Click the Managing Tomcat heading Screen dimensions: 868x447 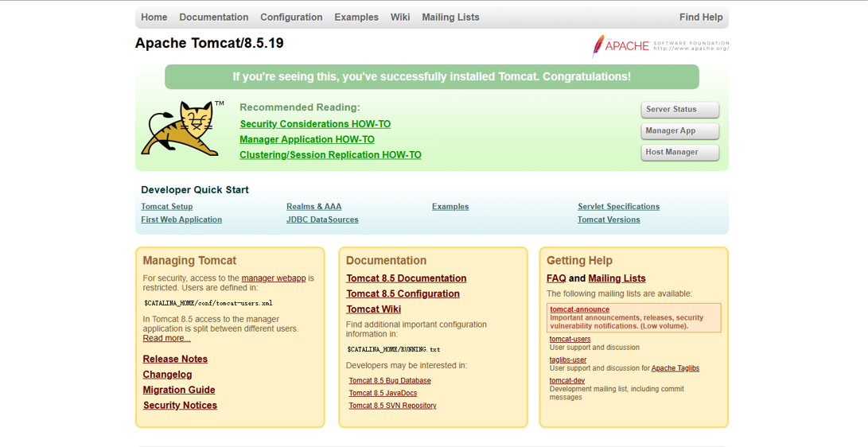coord(189,261)
